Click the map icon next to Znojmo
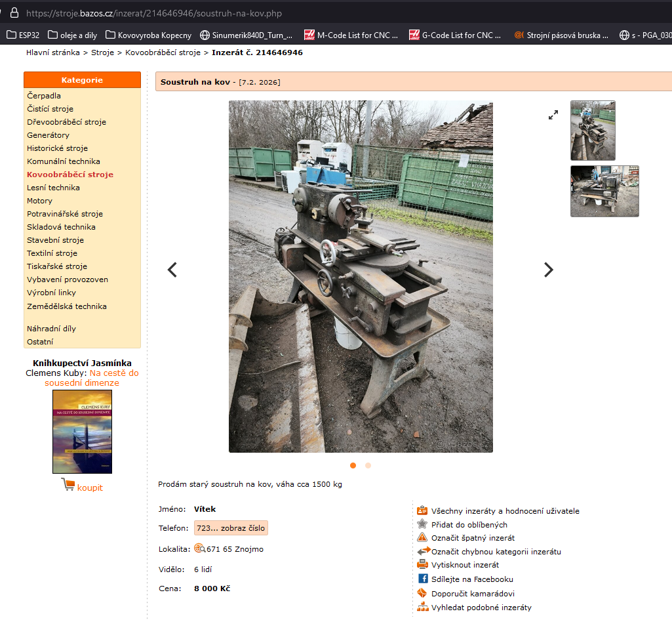The width and height of the screenshot is (672, 620). click(x=199, y=548)
